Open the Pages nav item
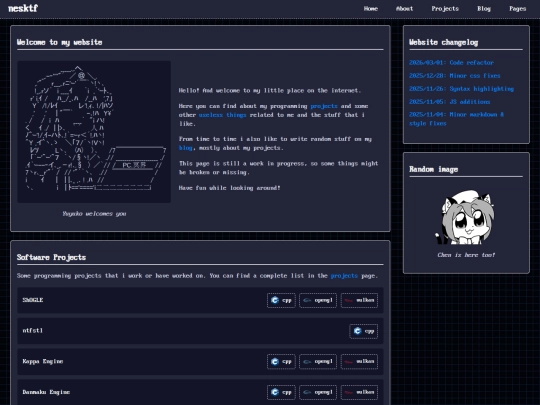Image resolution: width=540 pixels, height=405 pixels. coord(518,9)
